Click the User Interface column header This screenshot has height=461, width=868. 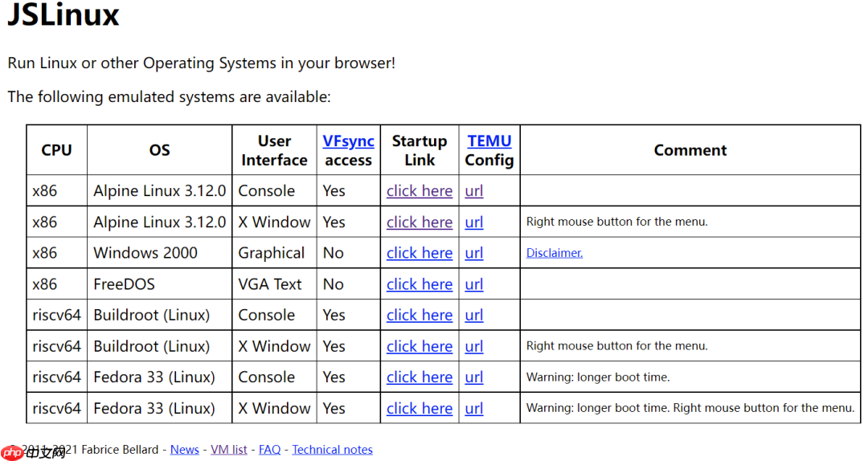pyautogui.click(x=274, y=150)
